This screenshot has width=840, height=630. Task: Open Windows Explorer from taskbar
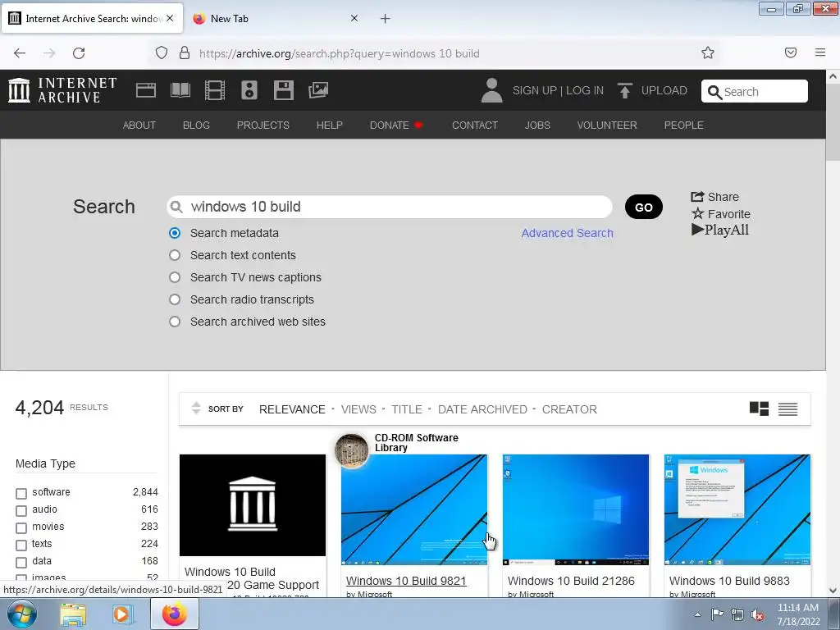point(73,614)
